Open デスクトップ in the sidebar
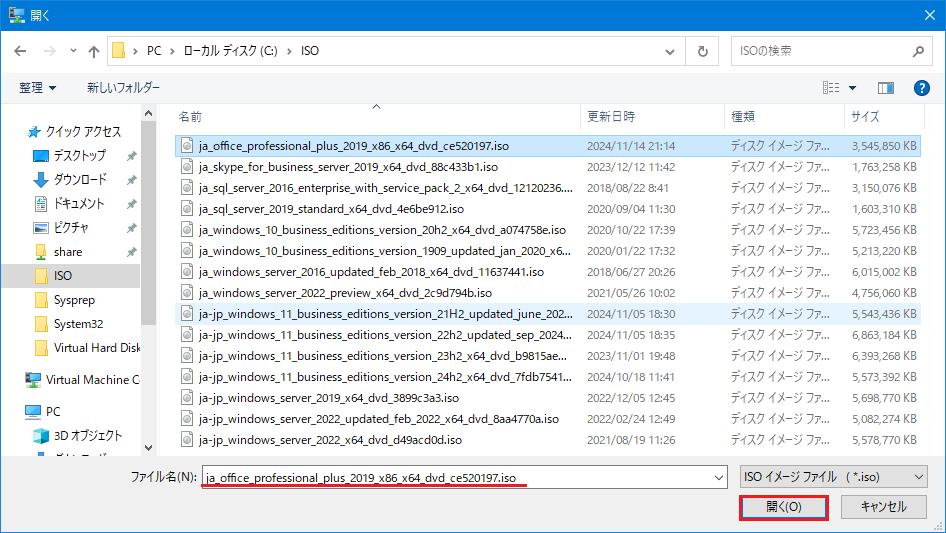This screenshot has height=533, width=946. click(x=79, y=156)
